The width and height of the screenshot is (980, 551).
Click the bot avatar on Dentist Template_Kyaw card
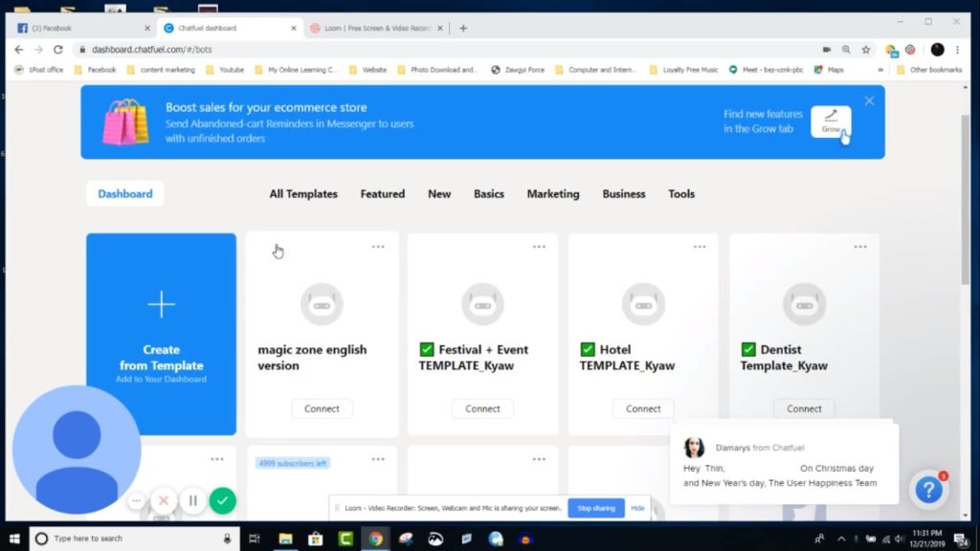(804, 304)
